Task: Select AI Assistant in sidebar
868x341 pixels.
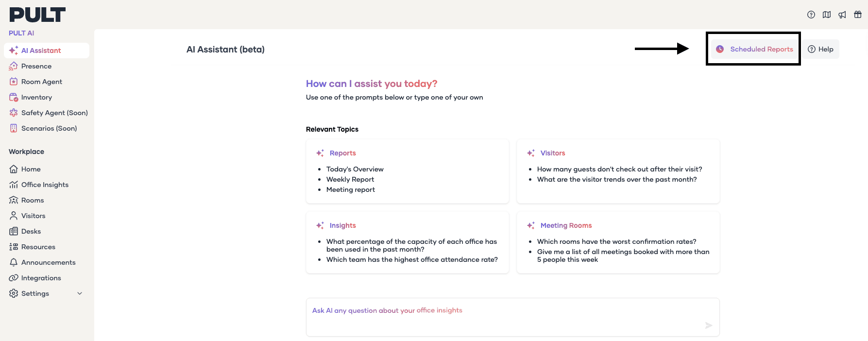Action: 47,51
